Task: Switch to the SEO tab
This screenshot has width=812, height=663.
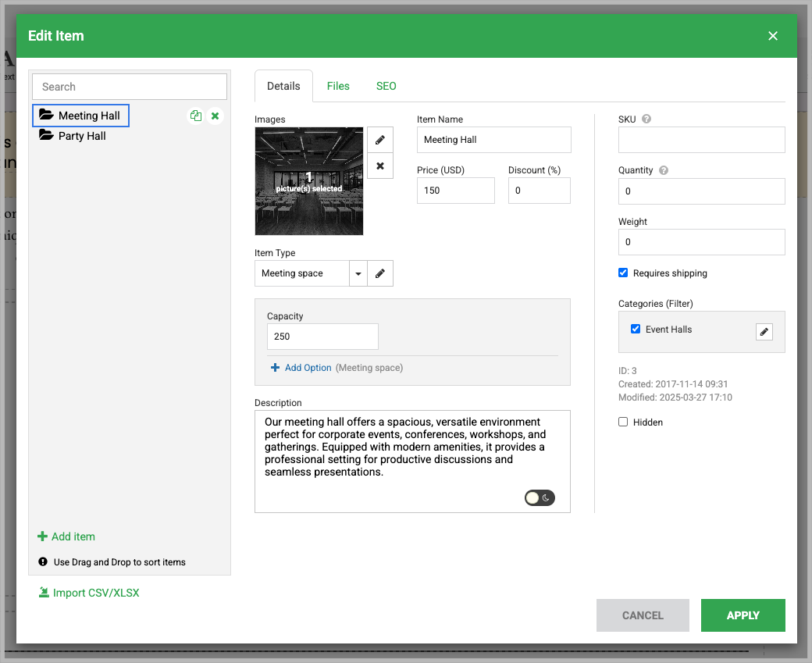Action: pos(386,86)
